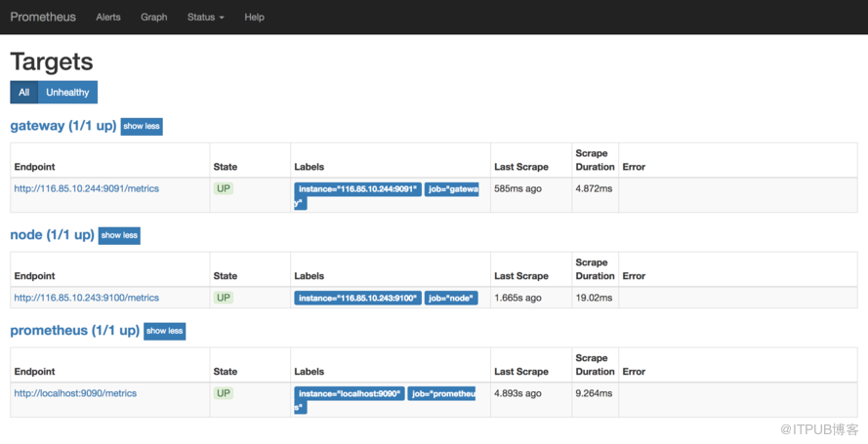Click Error column header in prometheus table
868x444 pixels.
coord(634,371)
